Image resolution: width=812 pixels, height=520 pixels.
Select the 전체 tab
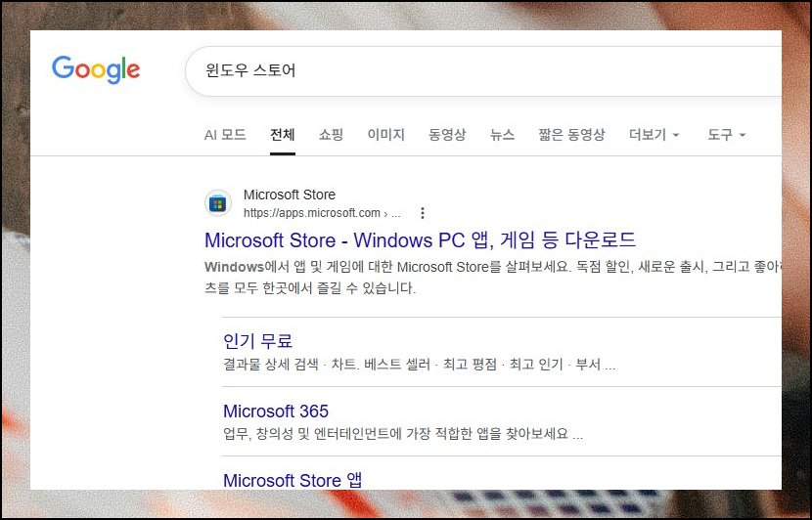[x=282, y=135]
